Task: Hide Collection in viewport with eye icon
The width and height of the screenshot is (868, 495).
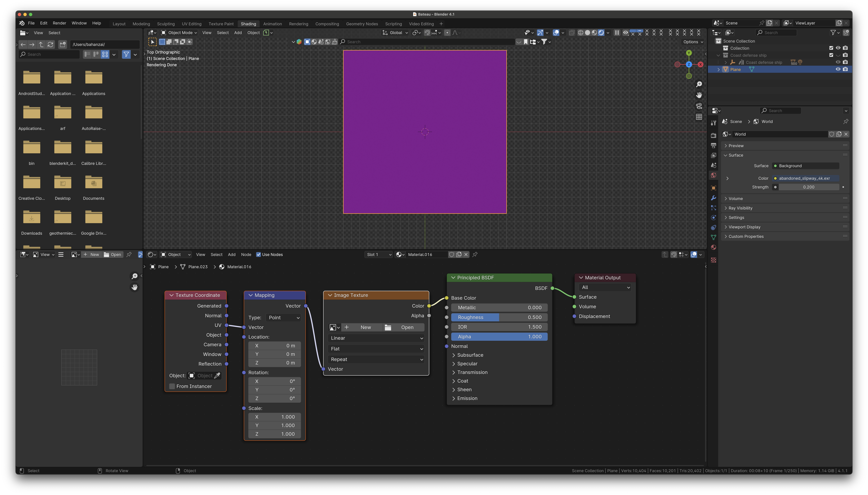Action: [838, 48]
